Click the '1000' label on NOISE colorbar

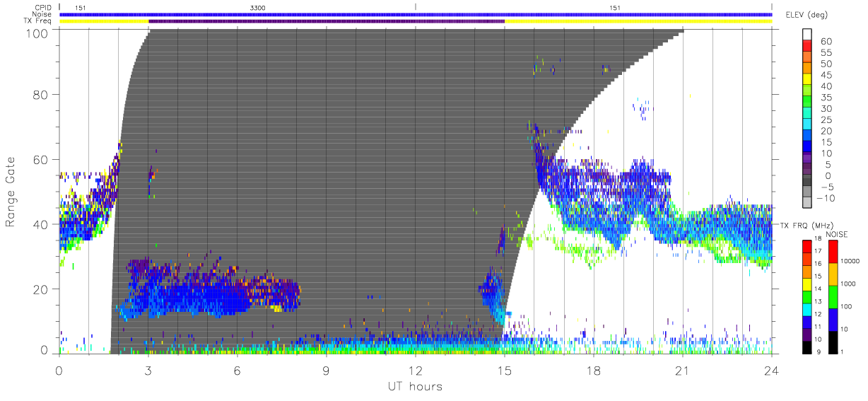tap(848, 284)
